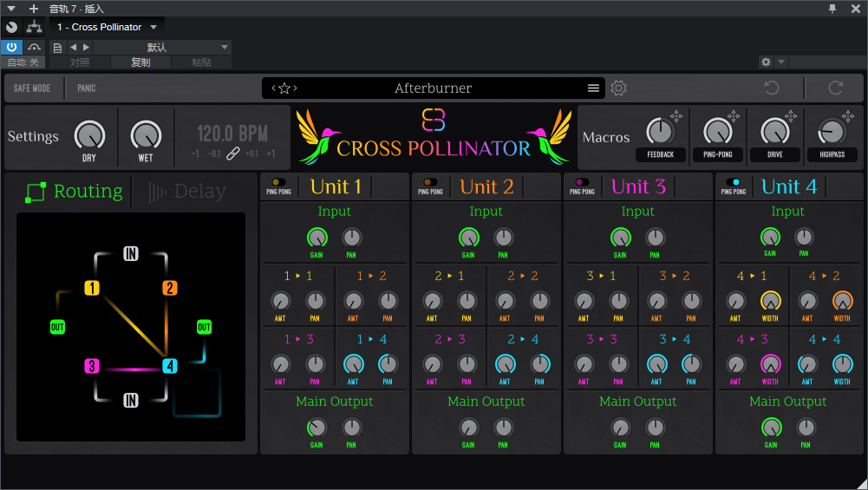Click the redo arrow icon
The height and width of the screenshot is (490, 868).
[x=835, y=88]
